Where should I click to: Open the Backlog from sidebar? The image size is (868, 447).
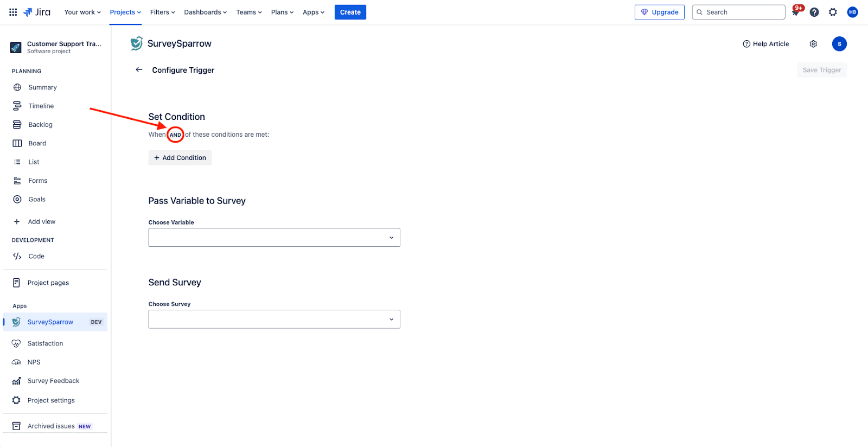pos(40,125)
